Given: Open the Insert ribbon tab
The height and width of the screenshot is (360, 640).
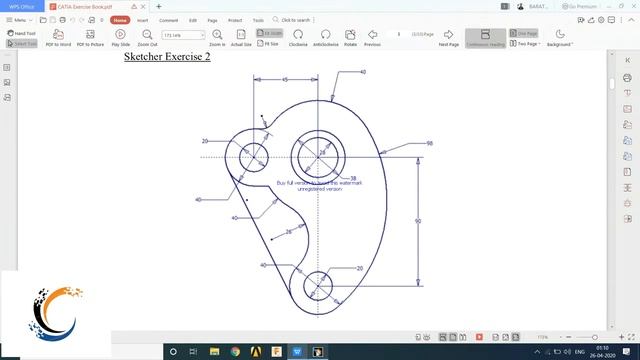Looking at the screenshot, I should [142, 20].
